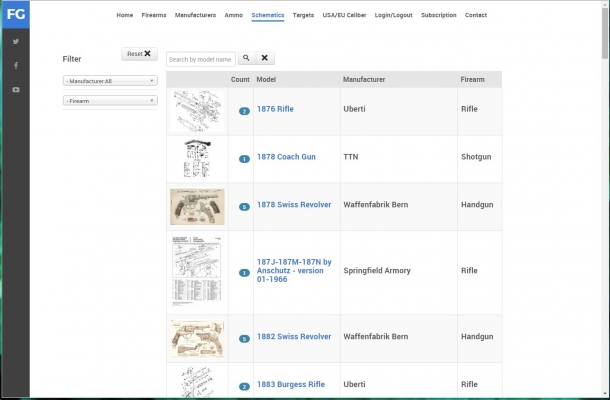Open the Firearms menu item
610x400 pixels.
pos(154,15)
